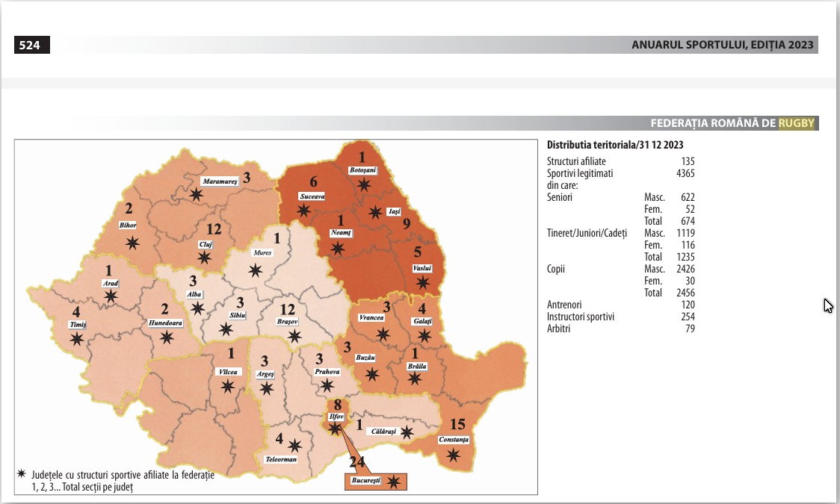This screenshot has width=840, height=504.
Task: Click the Structuri afiliate value 135
Action: click(688, 161)
